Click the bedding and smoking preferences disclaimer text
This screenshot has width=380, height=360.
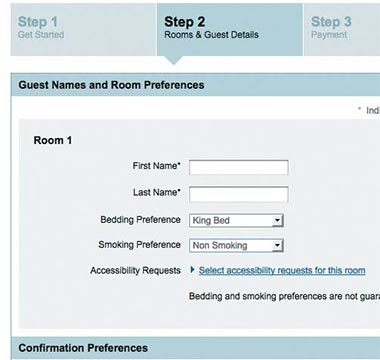click(284, 296)
